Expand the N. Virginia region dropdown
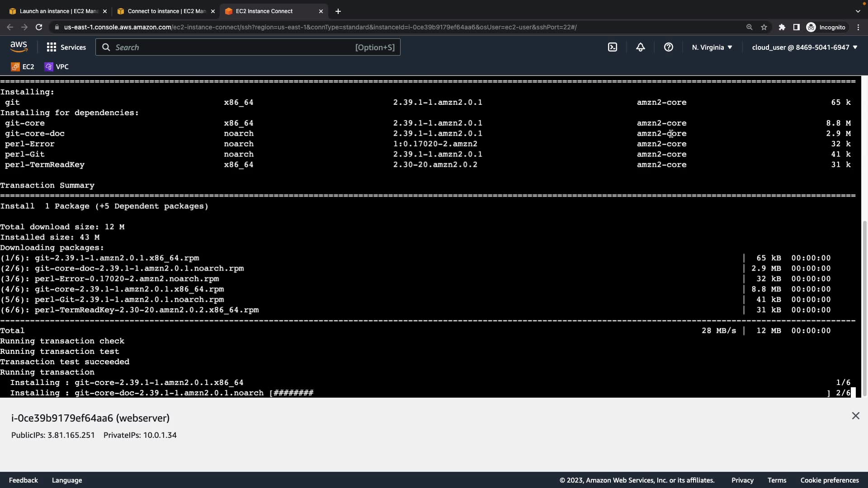 point(712,47)
